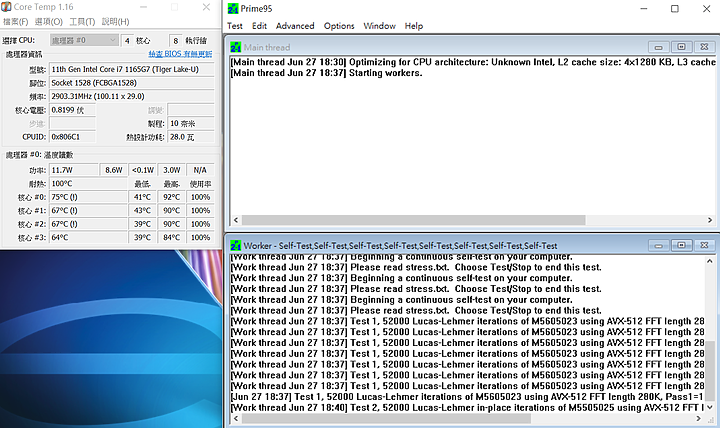Viewport: 720px width, 428px height.
Task: Click the power reading 11.7W
Action: pos(73,170)
